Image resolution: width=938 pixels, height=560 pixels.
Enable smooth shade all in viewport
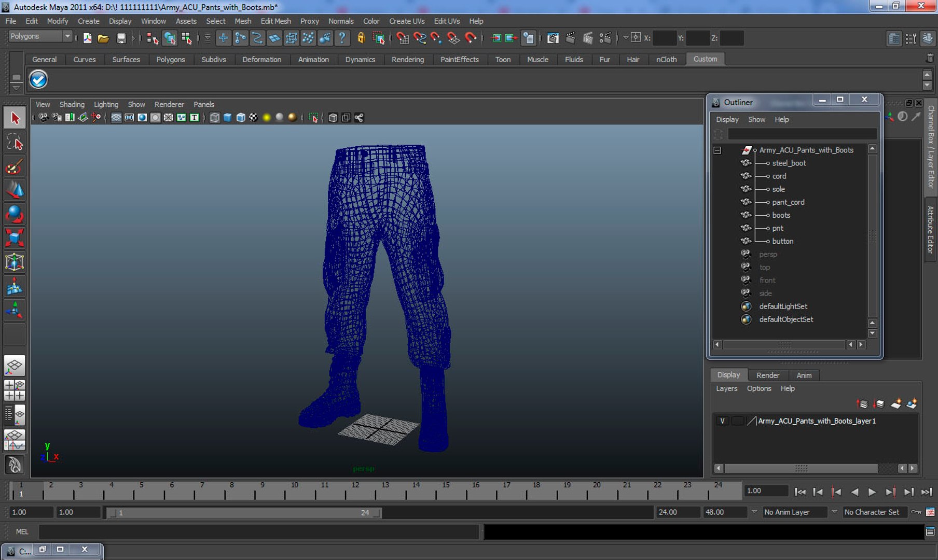227,118
